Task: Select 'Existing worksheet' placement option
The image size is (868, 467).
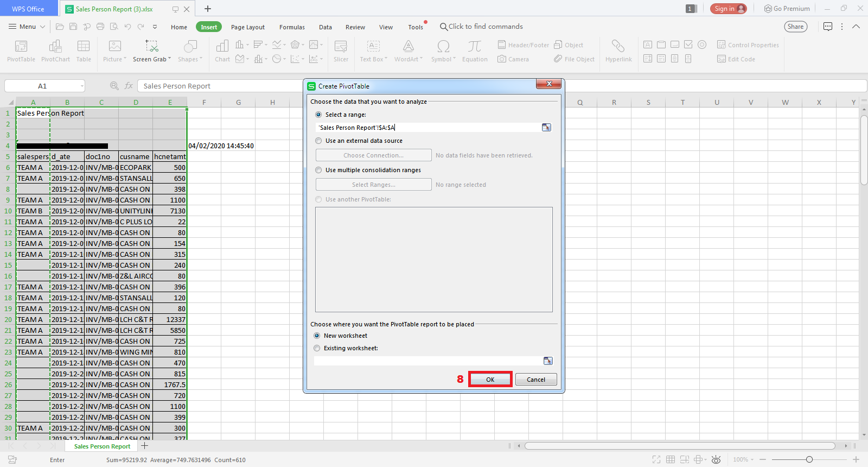Action: pyautogui.click(x=317, y=348)
